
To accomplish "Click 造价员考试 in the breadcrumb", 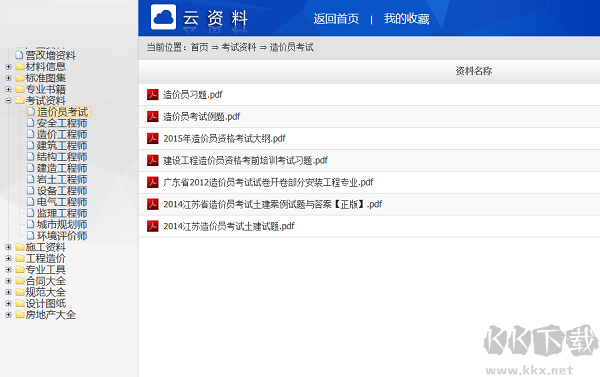I will click(291, 47).
